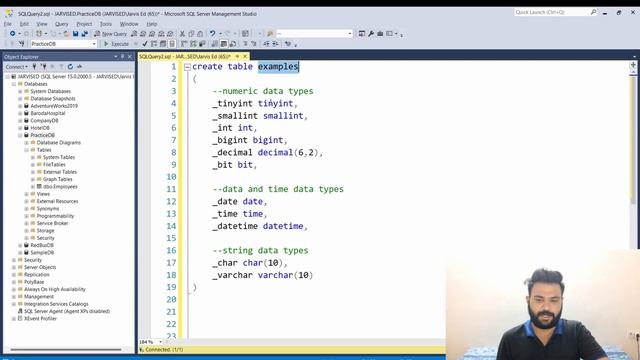The height and width of the screenshot is (360, 640).
Task: Expand the Views folder node
Action: [x=27, y=194]
